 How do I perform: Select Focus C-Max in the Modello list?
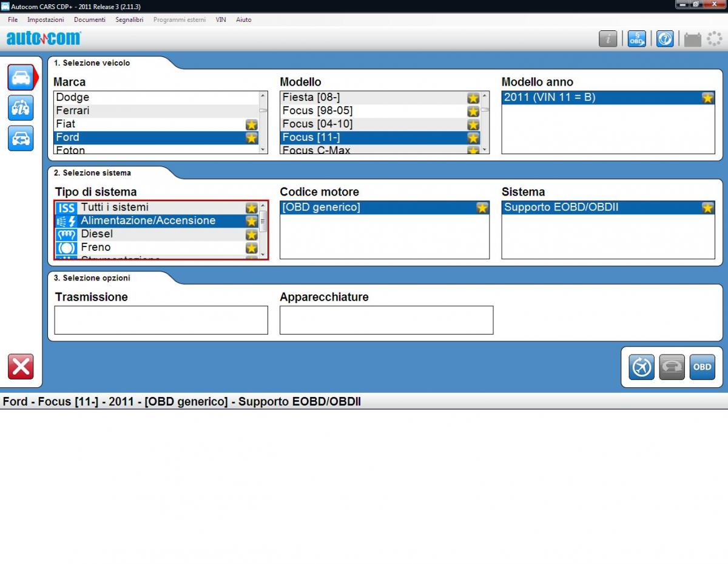(380, 149)
